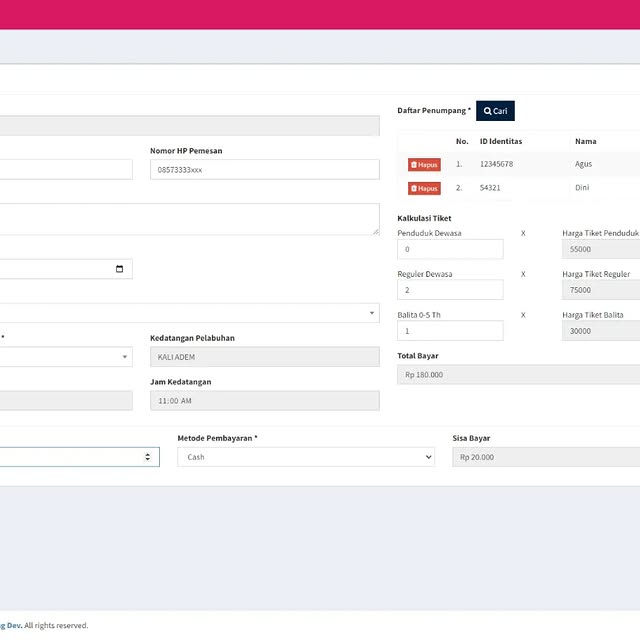
Task: Click the Kedatangan Pelabuhan field showing KALI ADEM
Action: 264,357
